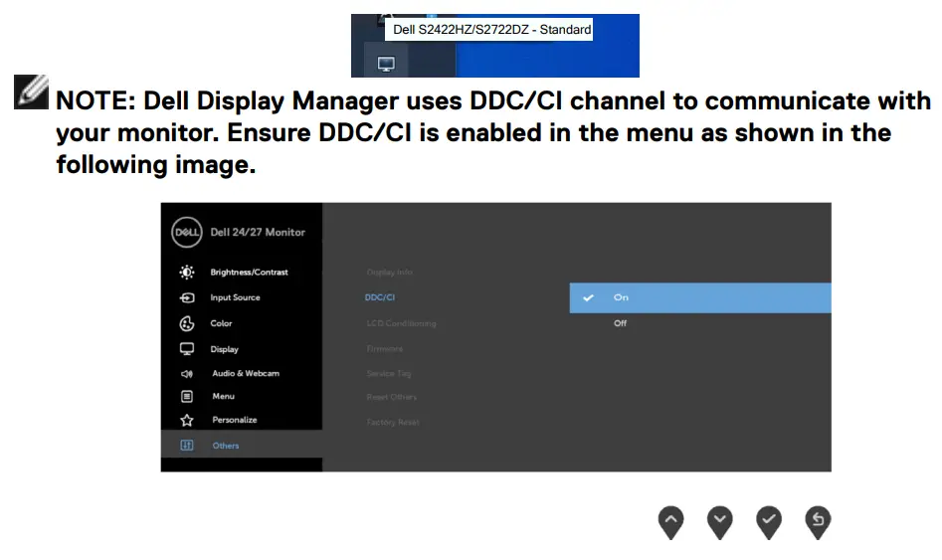Click the Others sliders icon

tap(187, 446)
